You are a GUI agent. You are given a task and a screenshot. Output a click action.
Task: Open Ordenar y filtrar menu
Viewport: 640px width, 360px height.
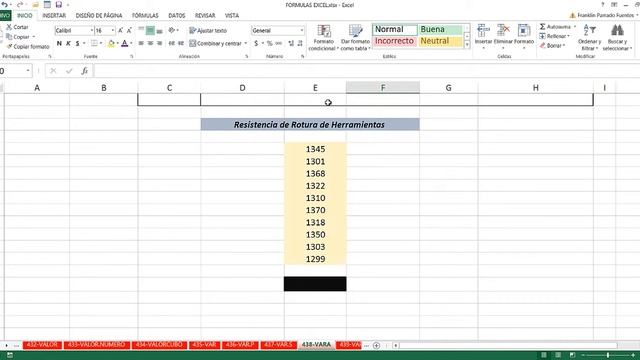tap(589, 38)
